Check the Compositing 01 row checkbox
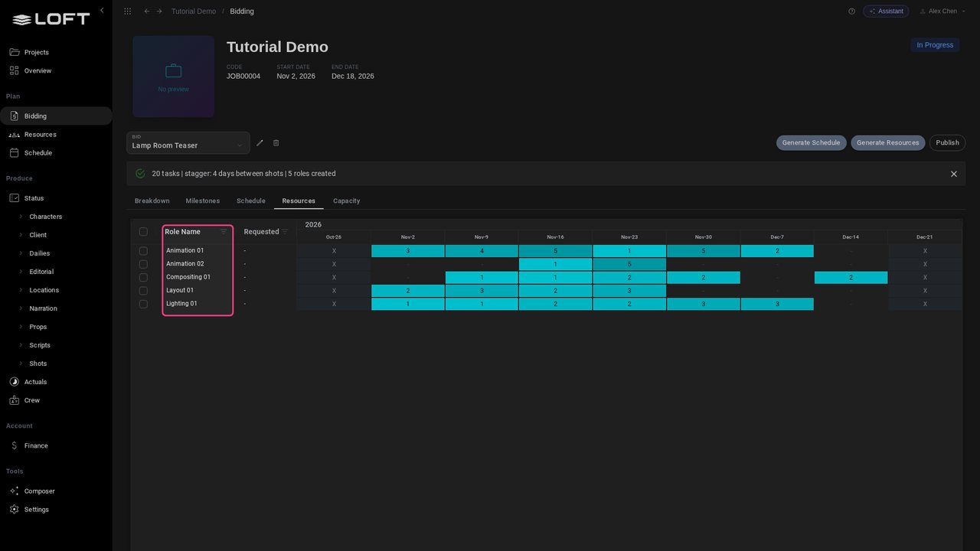 pos(143,277)
